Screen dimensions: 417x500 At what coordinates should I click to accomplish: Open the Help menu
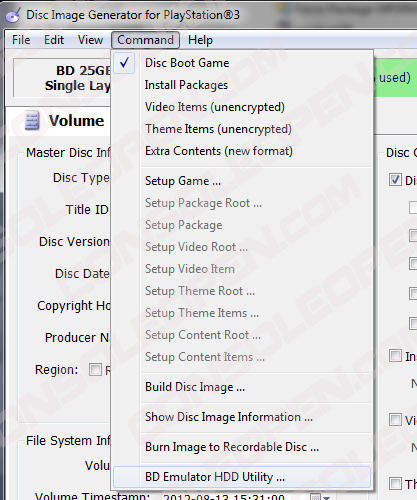point(200,40)
